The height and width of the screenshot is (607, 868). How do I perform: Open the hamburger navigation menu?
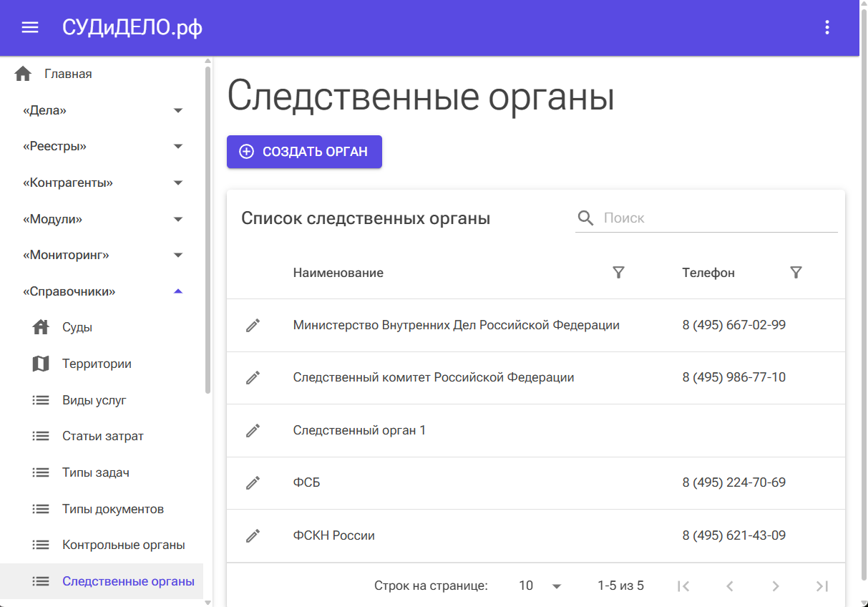click(29, 28)
